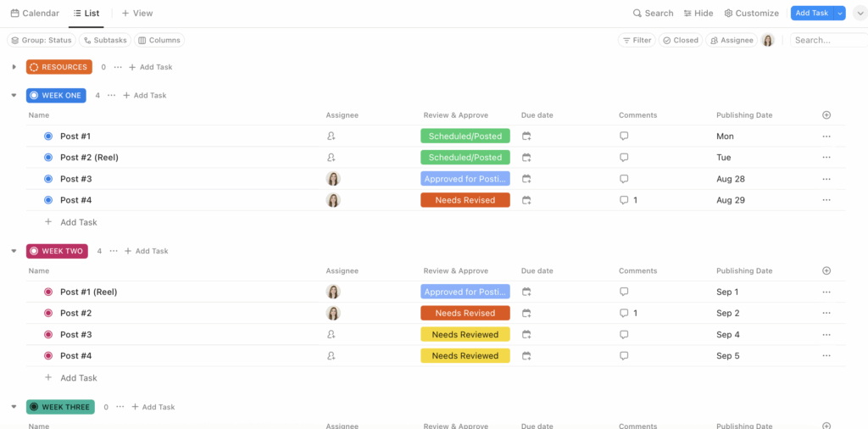Click Add Task beside WEEK ONE header

point(144,95)
